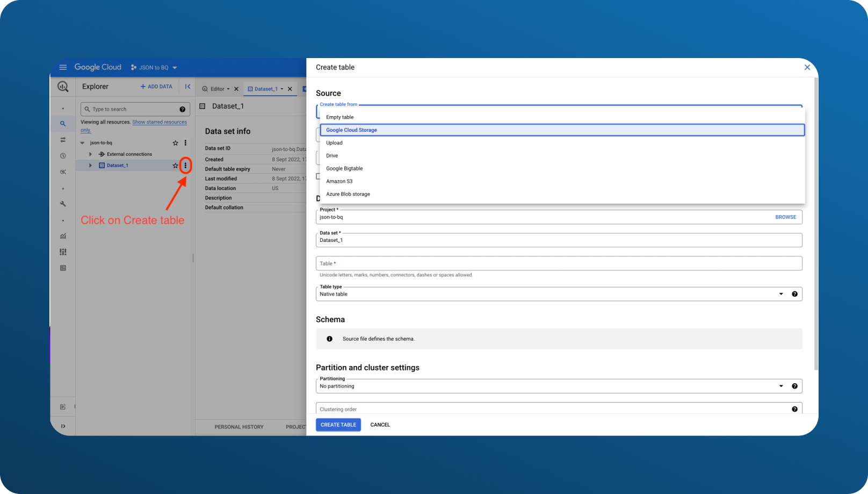Click the Partitioning help icon
Viewport: 868px width, 494px height.
tap(794, 386)
